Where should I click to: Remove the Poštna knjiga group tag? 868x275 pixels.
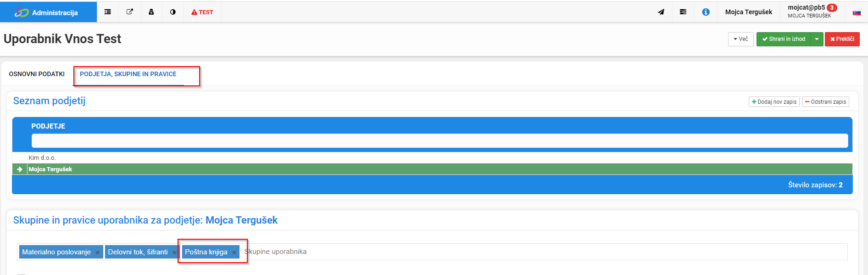click(x=234, y=253)
